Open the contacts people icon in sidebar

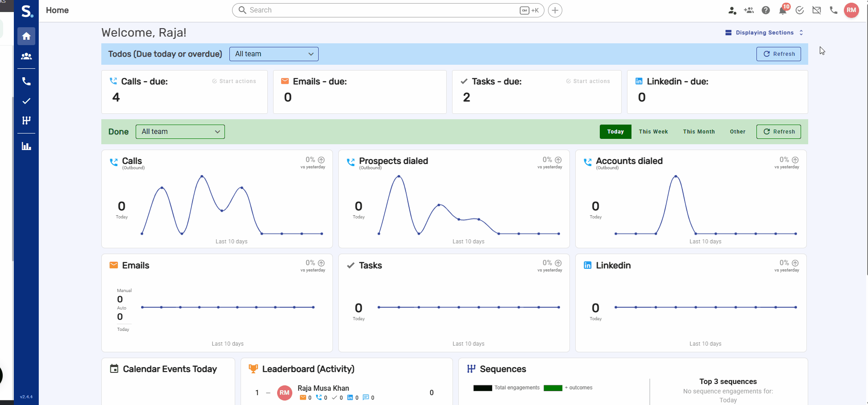[x=26, y=56]
